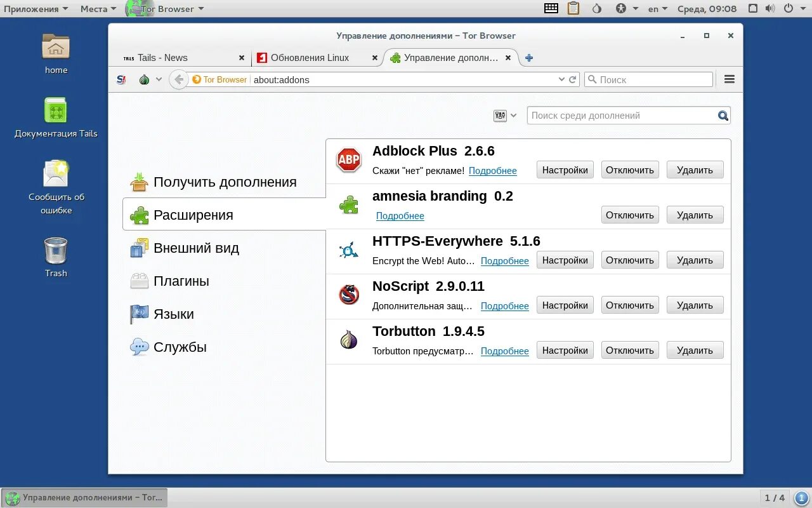Open the Приложения menu
The height and width of the screenshot is (508, 812).
pyautogui.click(x=36, y=8)
